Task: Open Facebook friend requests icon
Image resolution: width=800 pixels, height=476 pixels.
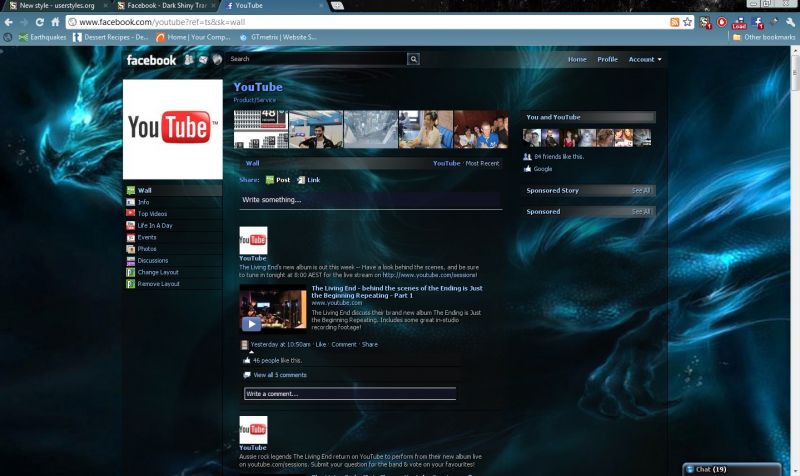Action: (x=189, y=60)
